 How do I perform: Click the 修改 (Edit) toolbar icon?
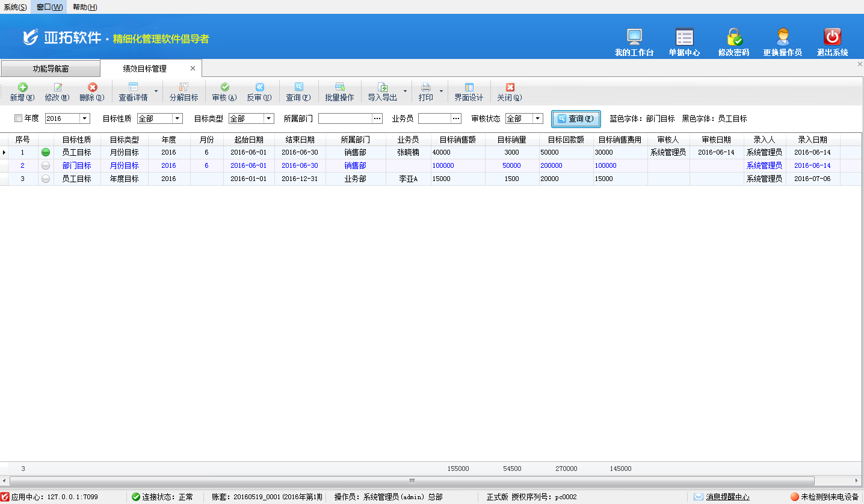pos(57,88)
